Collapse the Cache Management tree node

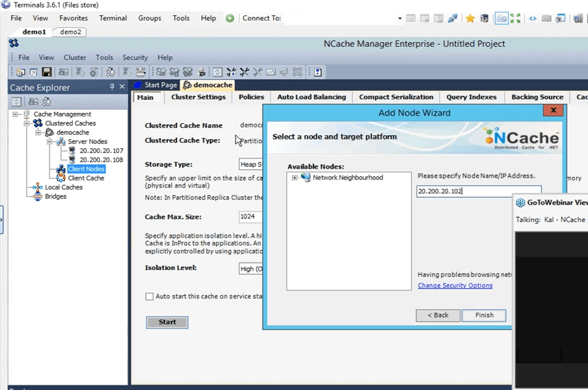click(x=15, y=114)
